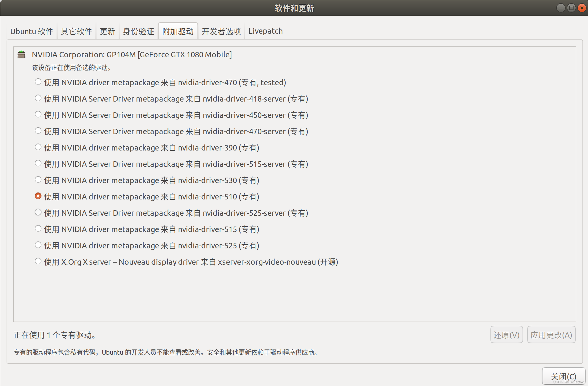Select nvidia-driver-470 proprietary tested driver
Viewport: 588px width, 386px height.
coord(38,82)
